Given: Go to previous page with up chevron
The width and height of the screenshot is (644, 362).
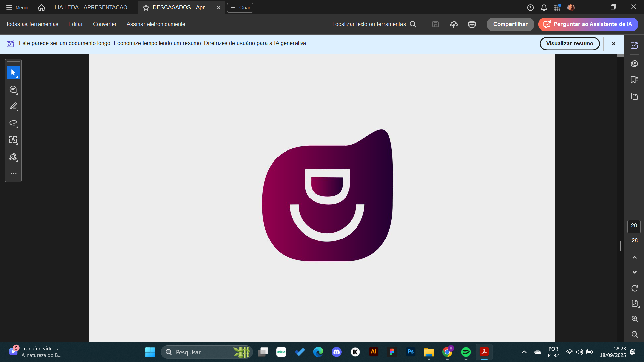Looking at the screenshot, I should [634, 257].
